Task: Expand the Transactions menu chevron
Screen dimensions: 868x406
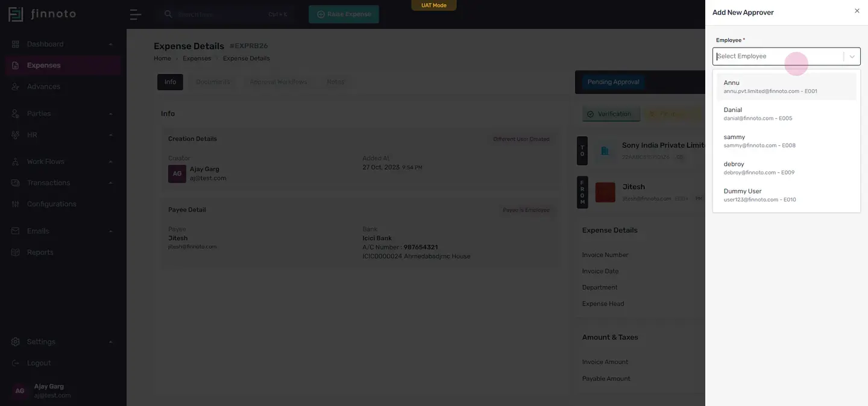Action: tap(110, 183)
